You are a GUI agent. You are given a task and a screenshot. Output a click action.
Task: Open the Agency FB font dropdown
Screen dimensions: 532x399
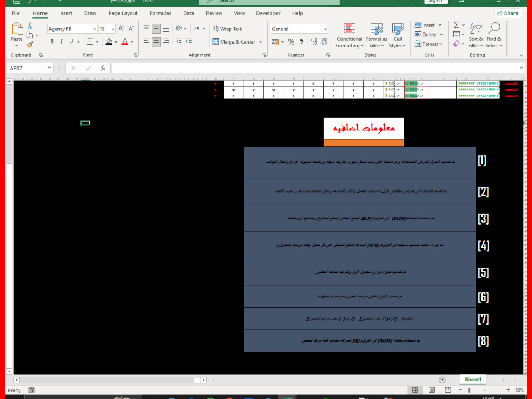(95, 29)
